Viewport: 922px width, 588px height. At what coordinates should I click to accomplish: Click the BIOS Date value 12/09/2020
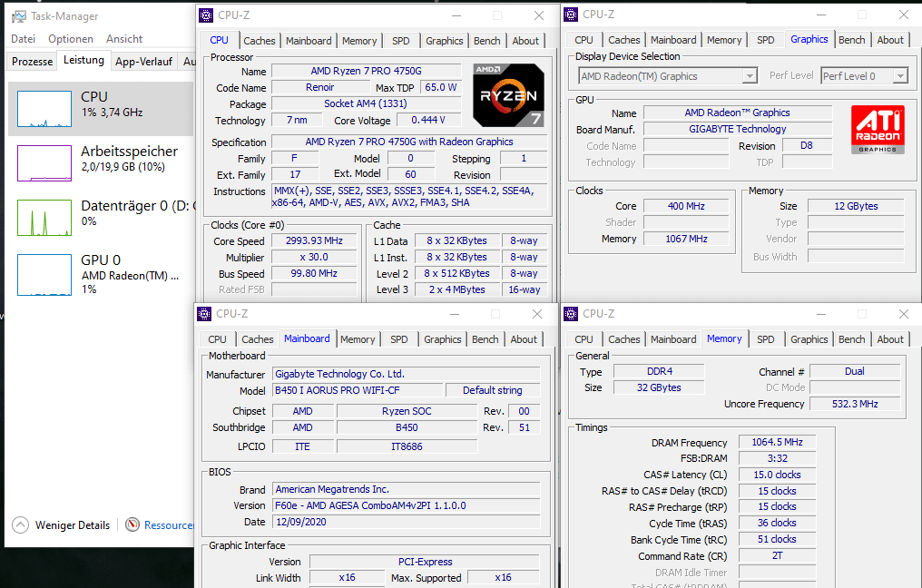tap(407, 522)
